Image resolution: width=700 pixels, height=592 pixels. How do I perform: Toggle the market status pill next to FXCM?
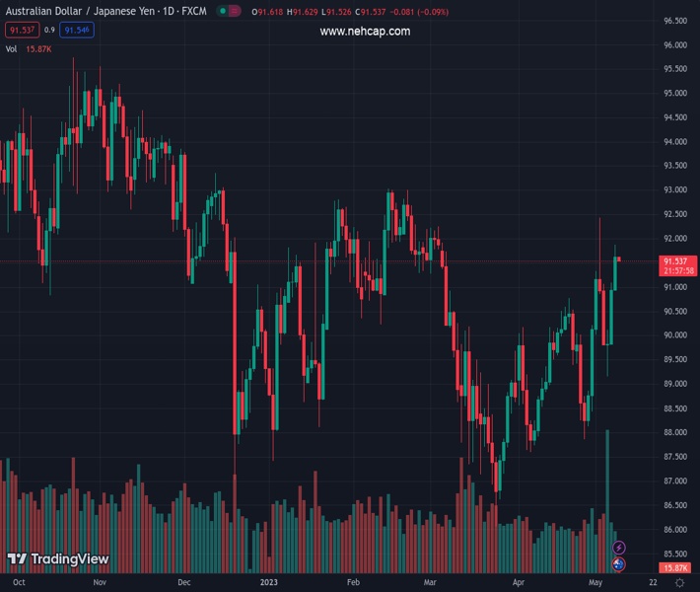coord(228,12)
